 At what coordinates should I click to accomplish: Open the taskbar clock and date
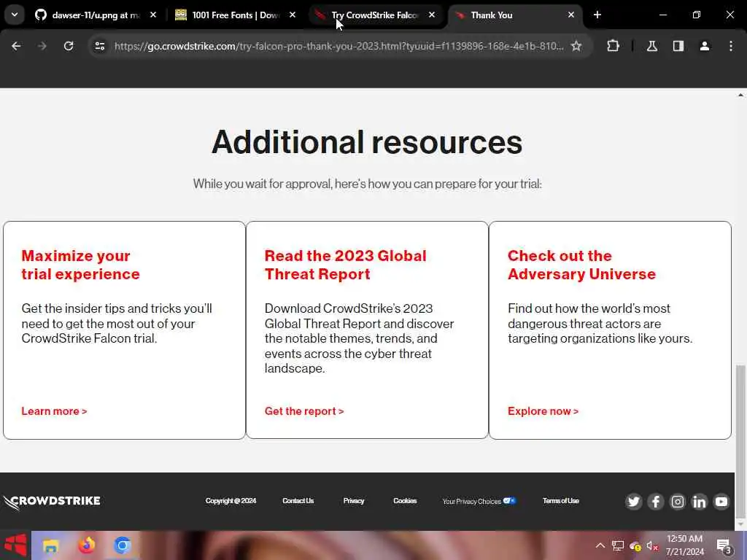[684, 545]
